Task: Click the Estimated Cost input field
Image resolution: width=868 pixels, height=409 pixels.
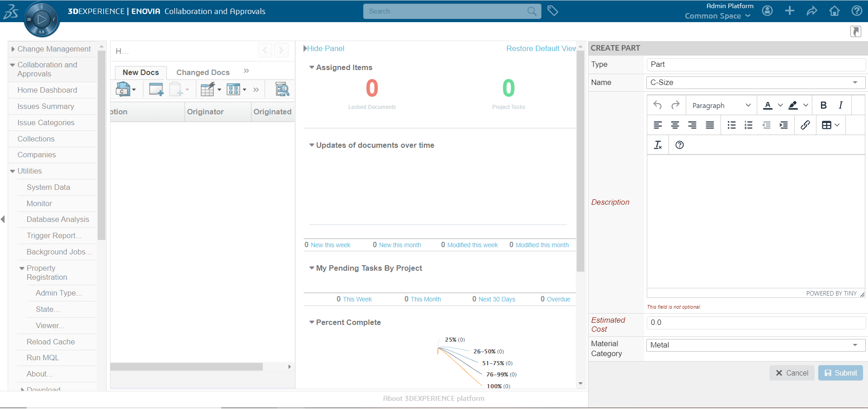Action: [x=755, y=322]
